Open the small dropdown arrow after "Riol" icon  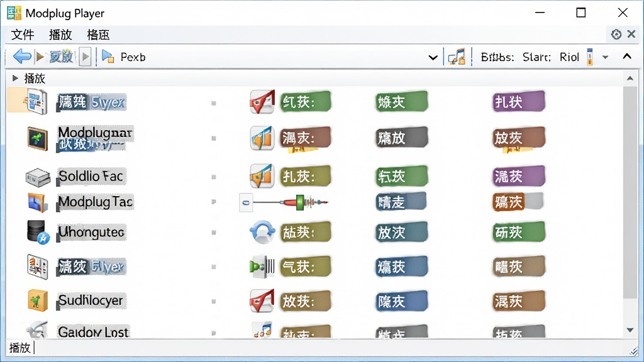[605, 57]
